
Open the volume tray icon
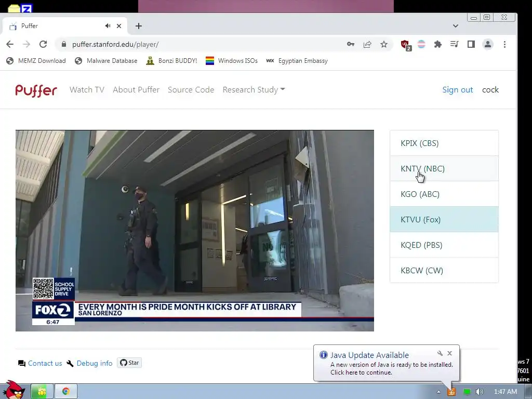pyautogui.click(x=480, y=392)
